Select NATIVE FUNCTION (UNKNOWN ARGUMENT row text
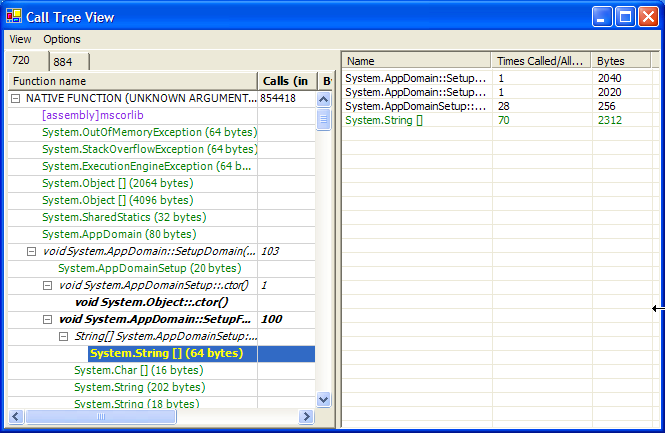The image size is (665, 433). tap(141, 98)
